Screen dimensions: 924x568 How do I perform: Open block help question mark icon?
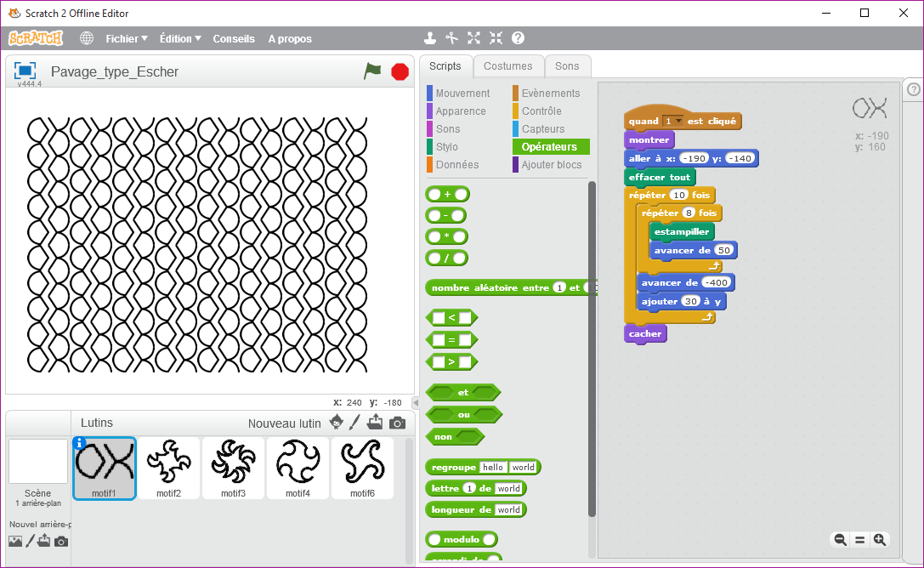pyautogui.click(x=518, y=38)
